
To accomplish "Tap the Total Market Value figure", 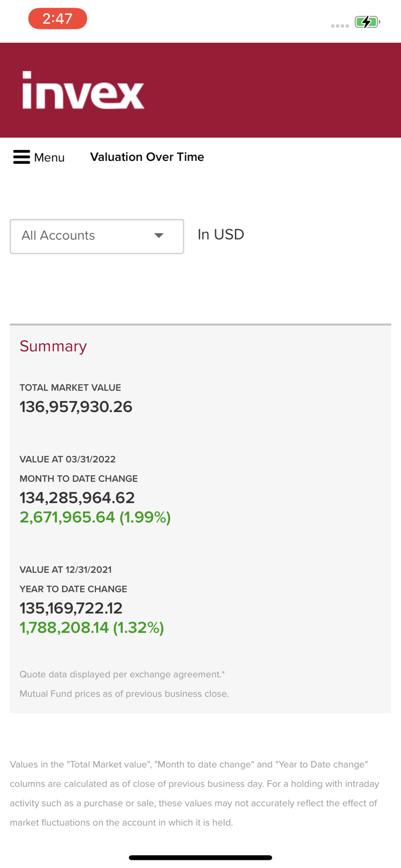I will tap(76, 407).
